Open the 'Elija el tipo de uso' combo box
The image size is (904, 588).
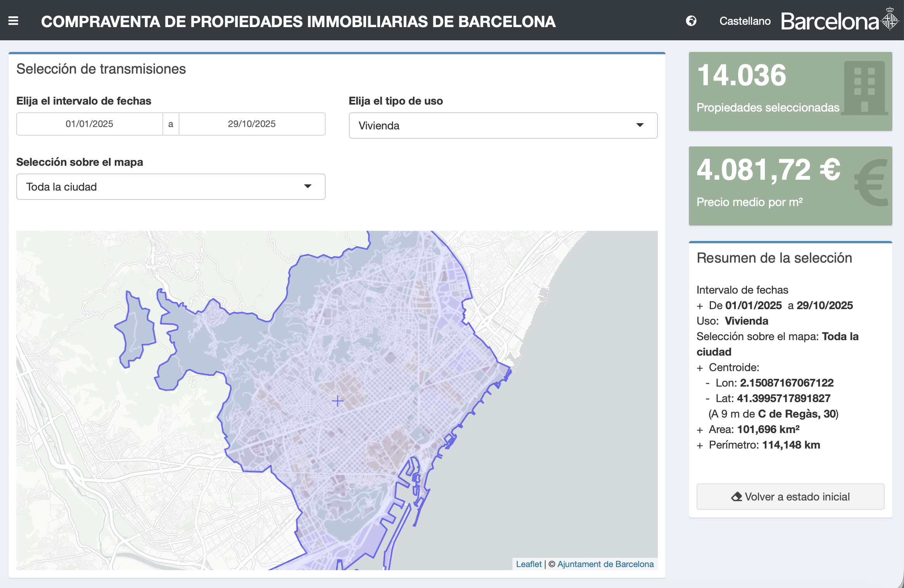(502, 126)
